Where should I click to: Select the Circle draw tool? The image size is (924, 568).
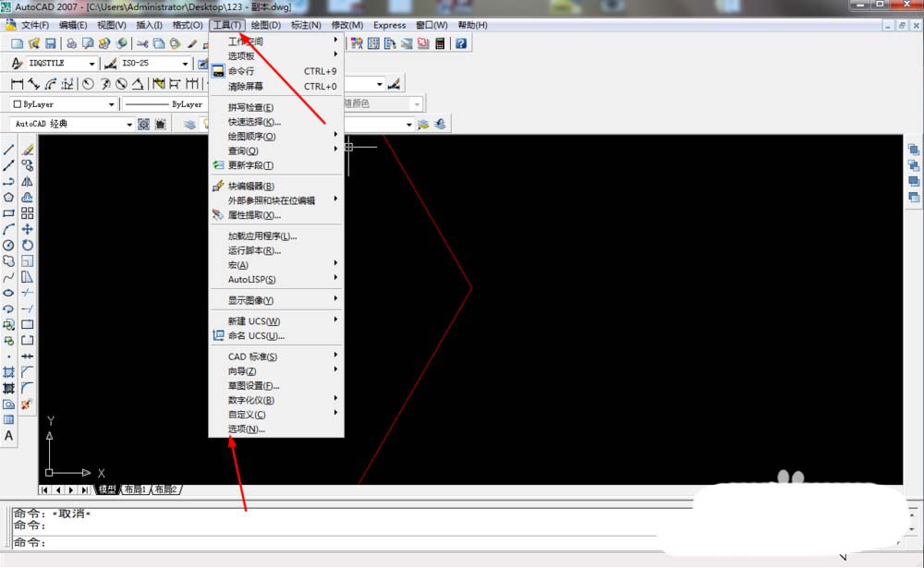click(9, 245)
